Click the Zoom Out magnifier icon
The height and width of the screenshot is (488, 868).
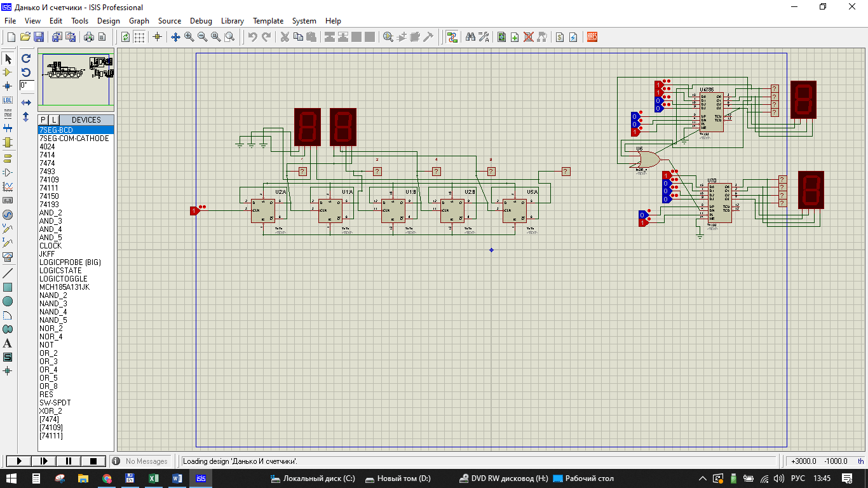tap(203, 37)
